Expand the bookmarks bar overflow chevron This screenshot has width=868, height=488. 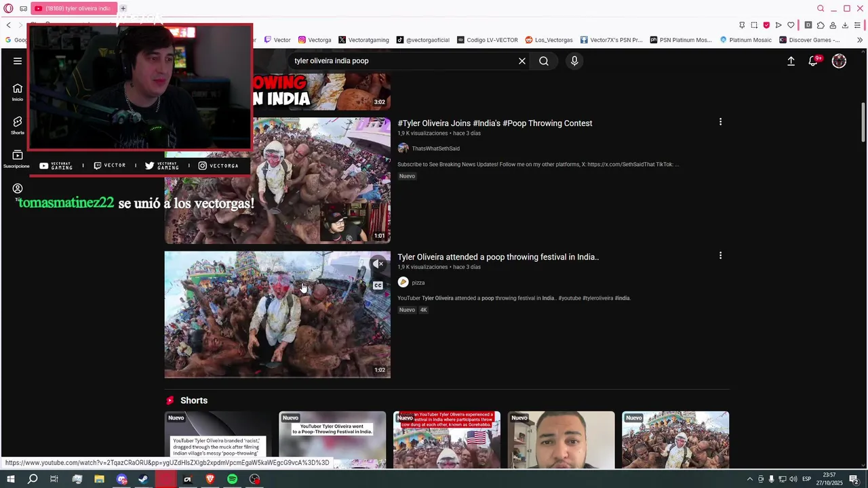pyautogui.click(x=860, y=40)
